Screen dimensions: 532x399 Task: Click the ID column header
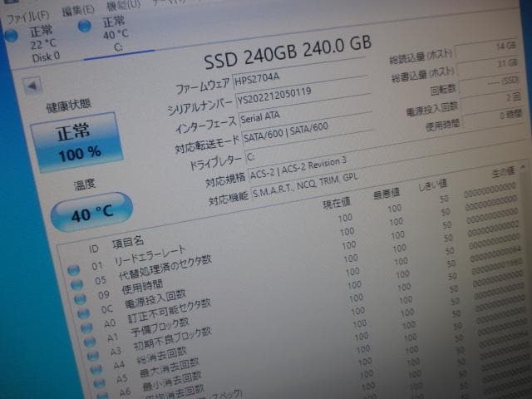[94, 249]
